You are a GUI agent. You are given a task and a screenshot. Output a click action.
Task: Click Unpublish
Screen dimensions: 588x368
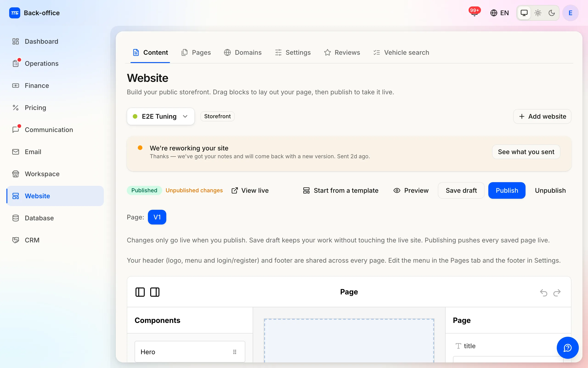tap(550, 190)
